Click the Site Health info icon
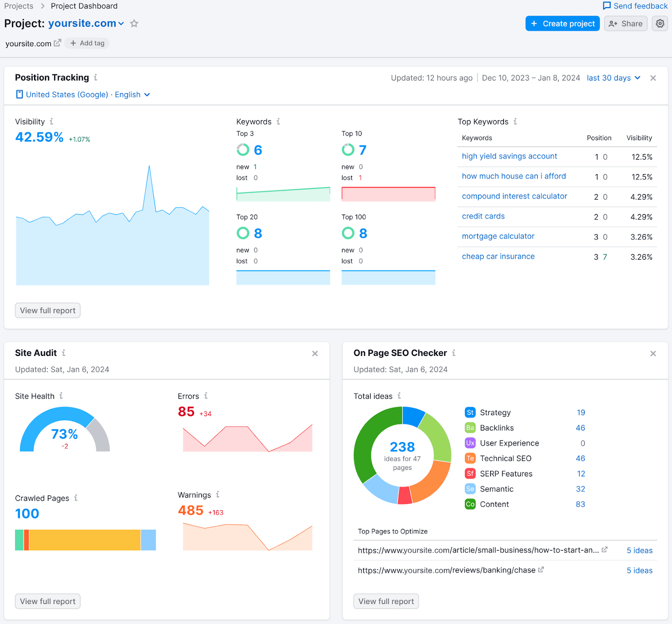672x624 pixels. tap(62, 395)
